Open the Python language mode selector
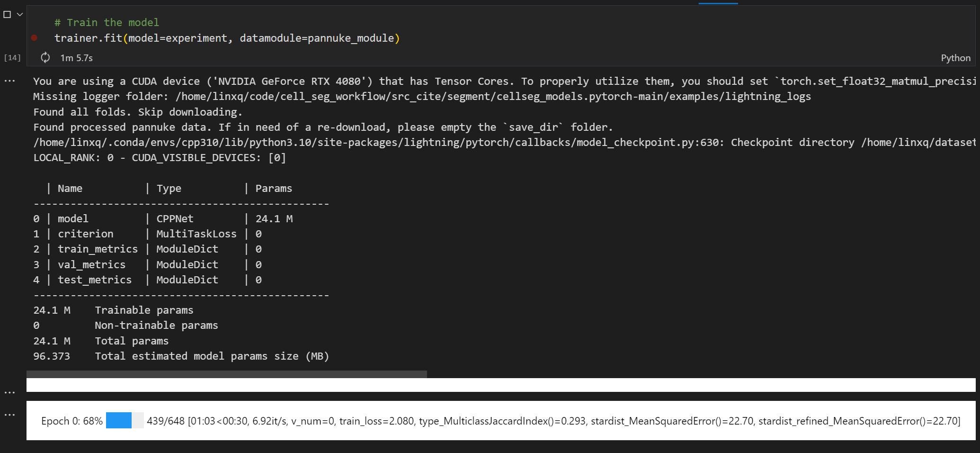 [x=955, y=58]
